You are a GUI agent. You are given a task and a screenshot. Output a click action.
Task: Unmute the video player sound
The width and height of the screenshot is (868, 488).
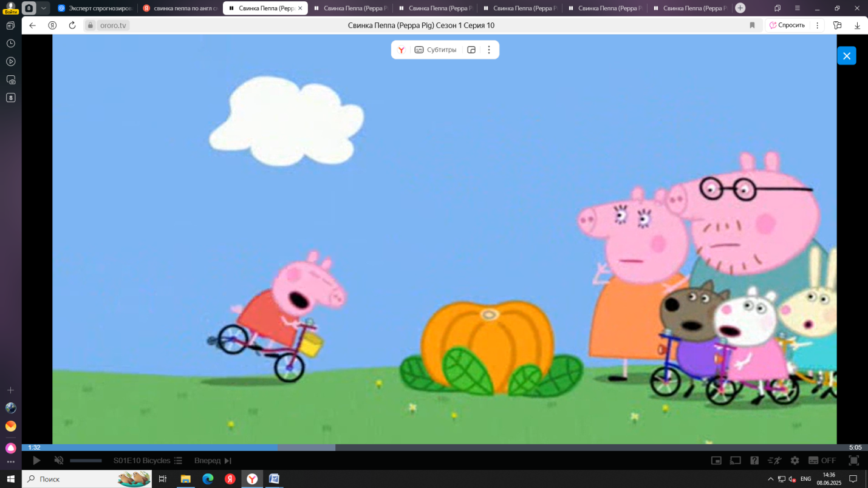pos(59,461)
